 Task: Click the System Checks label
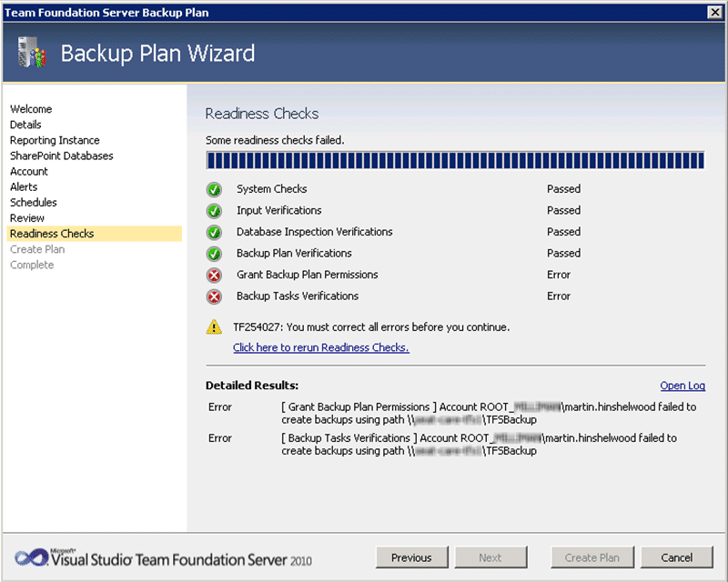point(271,189)
